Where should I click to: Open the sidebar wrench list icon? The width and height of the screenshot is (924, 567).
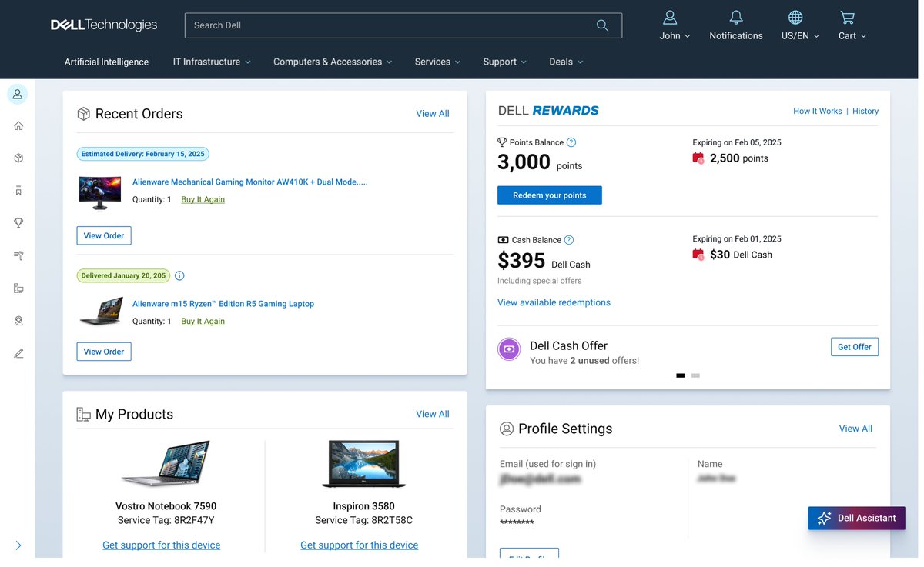tap(18, 255)
